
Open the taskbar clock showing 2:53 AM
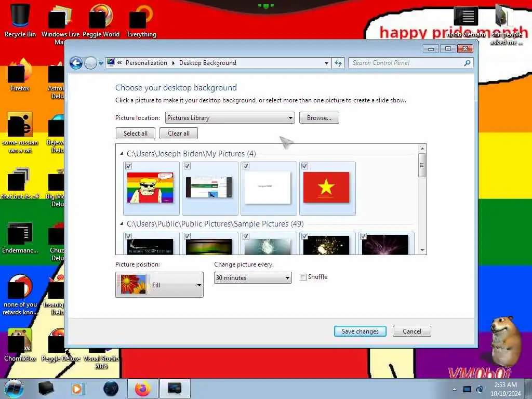[506, 389]
